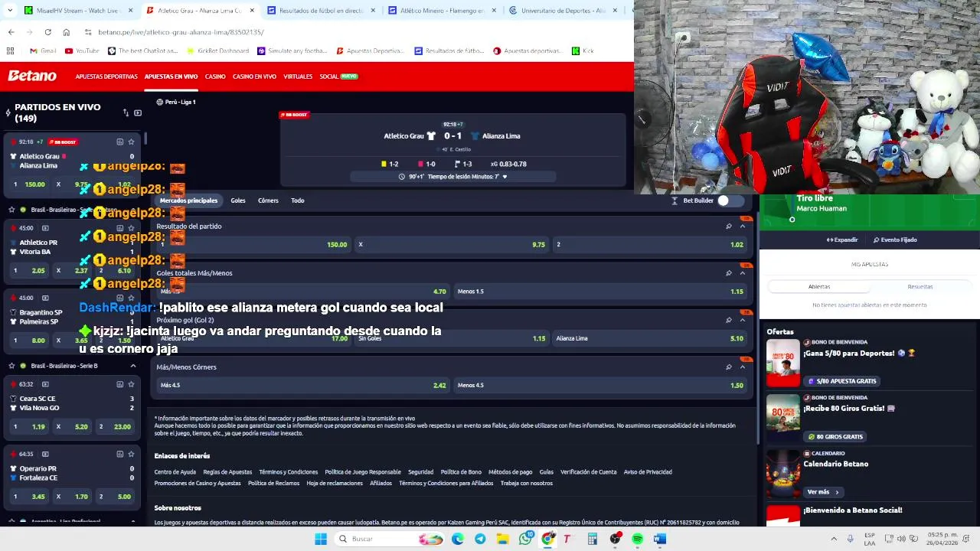The image size is (980, 551).
Task: Open the Casino menu item
Action: (x=215, y=77)
